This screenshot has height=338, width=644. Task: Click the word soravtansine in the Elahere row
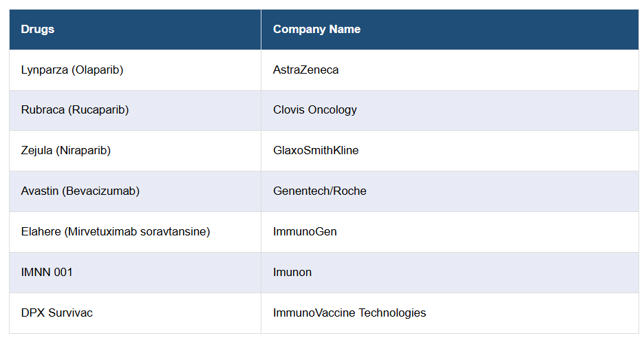175,231
